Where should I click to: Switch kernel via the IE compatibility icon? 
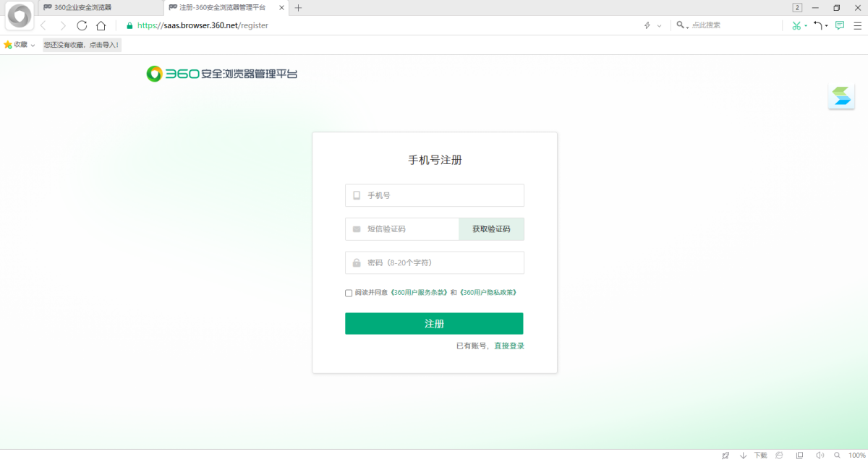[x=779, y=455]
